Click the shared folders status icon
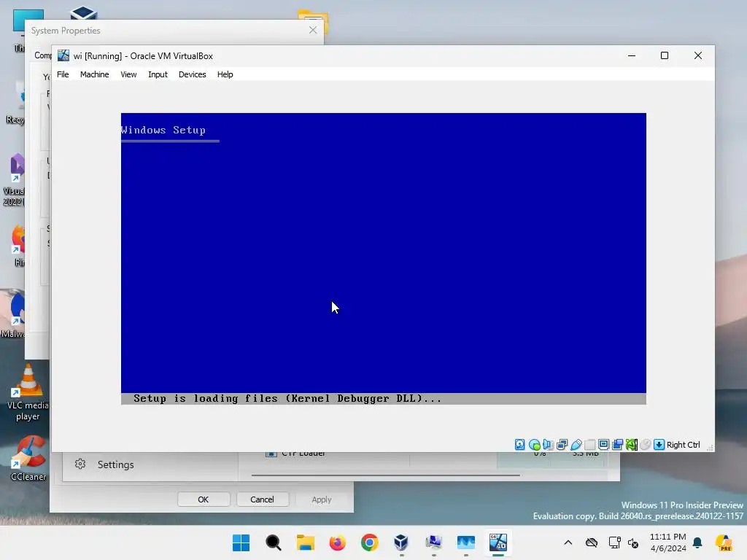The width and height of the screenshot is (747, 560). [589, 445]
